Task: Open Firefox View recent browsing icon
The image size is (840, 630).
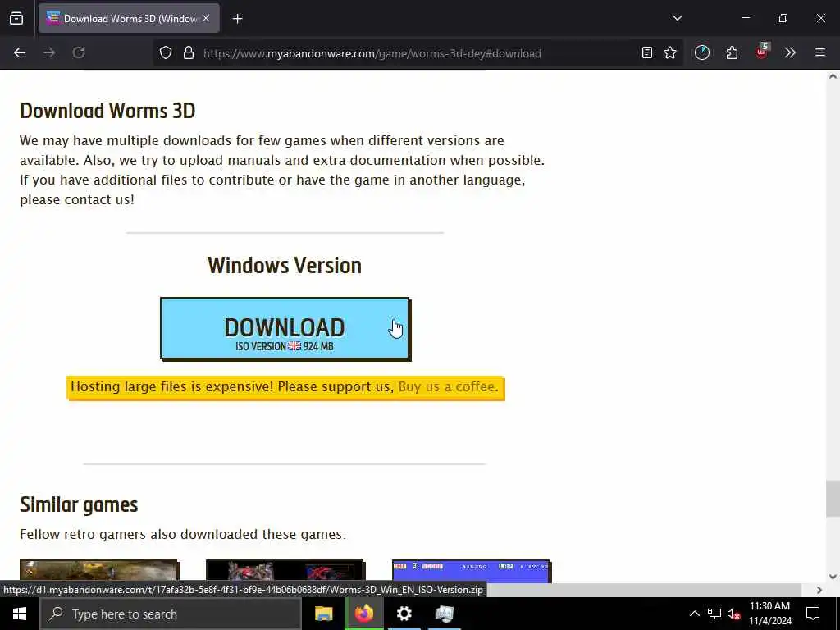Action: (16, 18)
